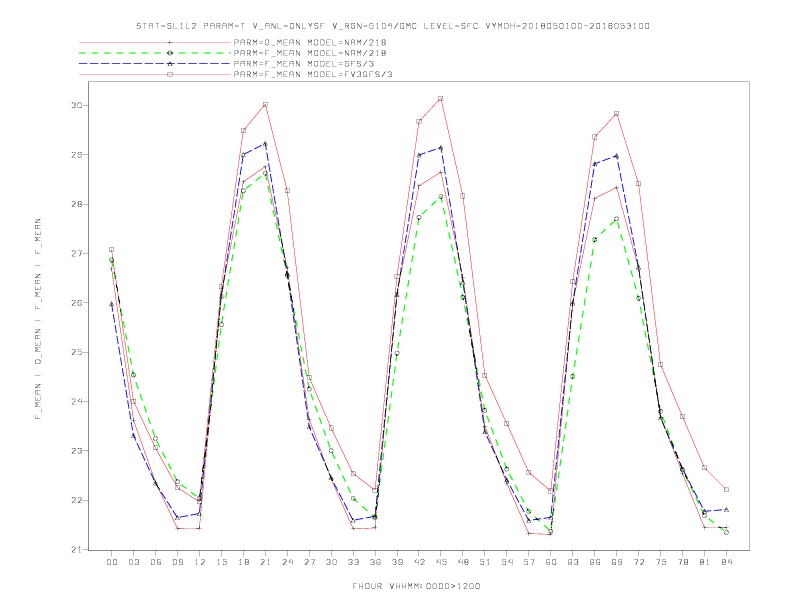
Task: Select legend entry PARM=F_MEAN MODEL=FV3GFS/3
Action: click(313, 74)
